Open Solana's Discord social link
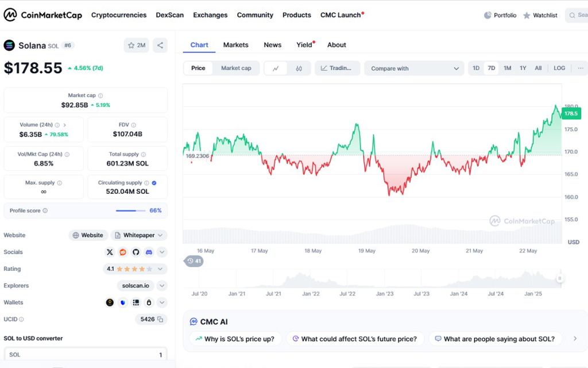The width and height of the screenshot is (588, 368). tap(149, 252)
